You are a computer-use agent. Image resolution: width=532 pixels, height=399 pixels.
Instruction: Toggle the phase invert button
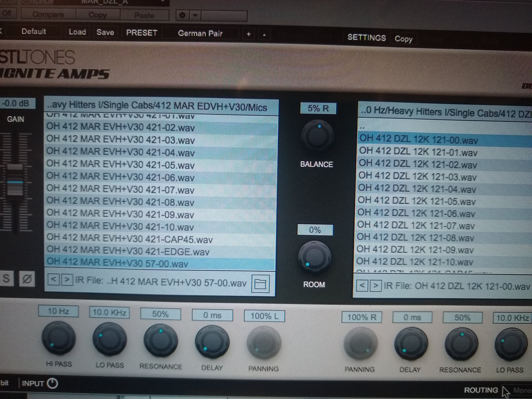tap(27, 279)
